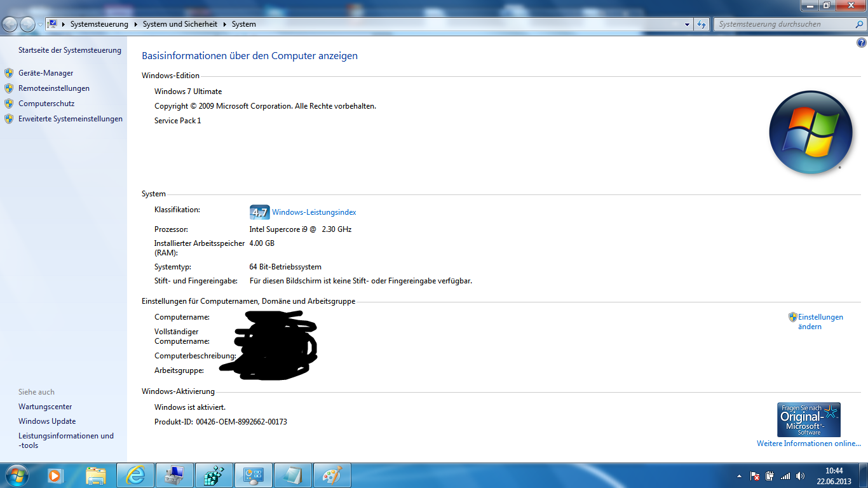
Task: Switch to Notepad taskbar icon
Action: coord(293,475)
